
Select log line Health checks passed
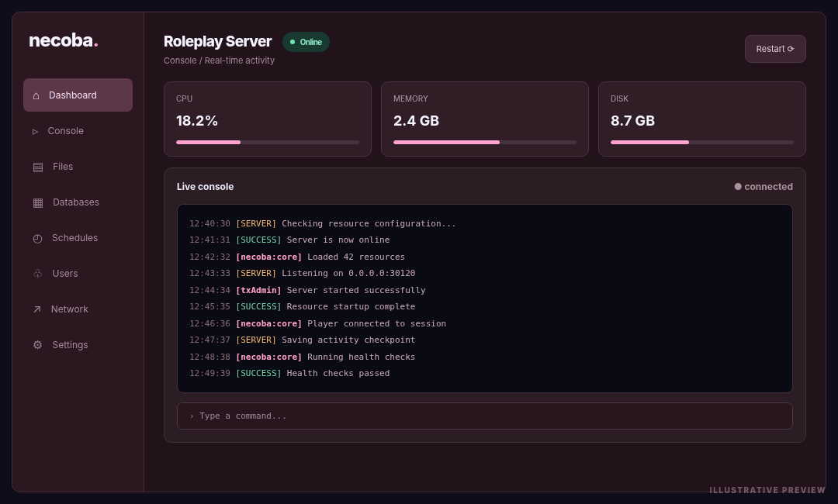(x=289, y=374)
